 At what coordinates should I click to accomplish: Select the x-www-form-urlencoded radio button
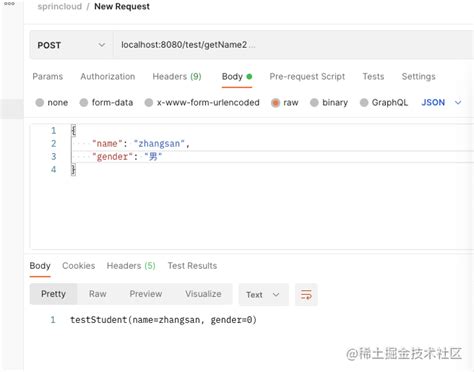[x=149, y=102]
